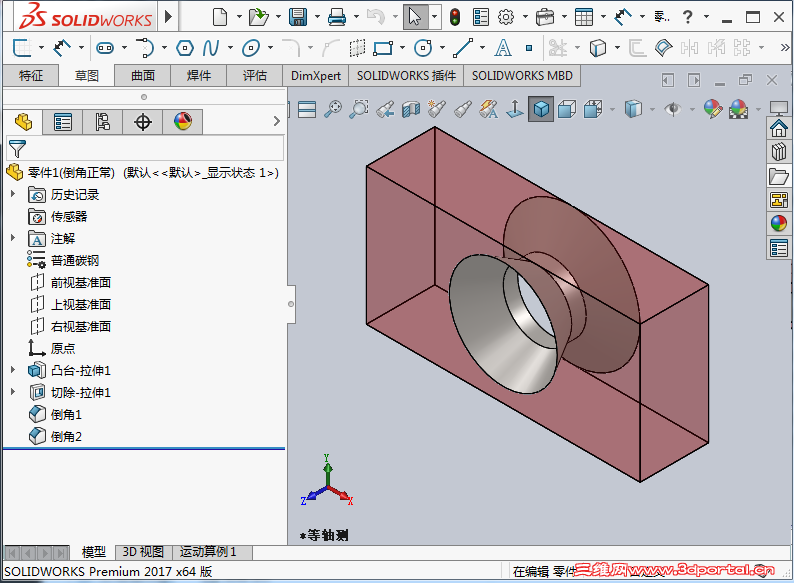Select the Text sketch tool

point(502,48)
